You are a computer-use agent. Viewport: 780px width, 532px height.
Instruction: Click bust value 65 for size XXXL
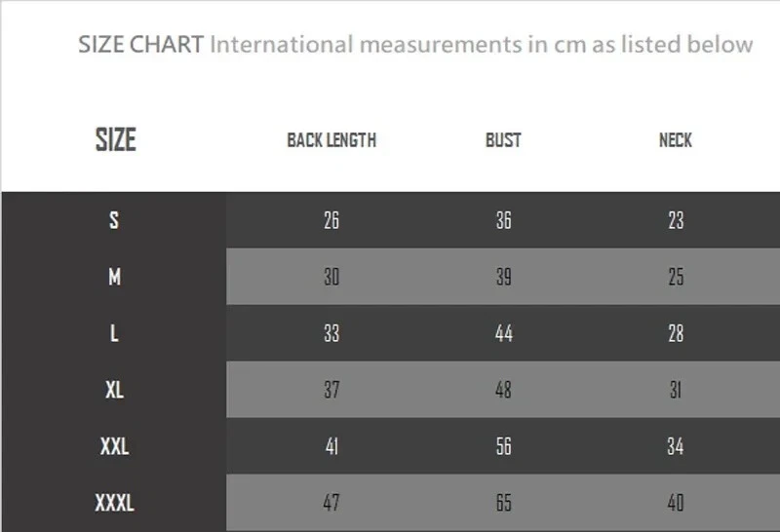(x=503, y=504)
